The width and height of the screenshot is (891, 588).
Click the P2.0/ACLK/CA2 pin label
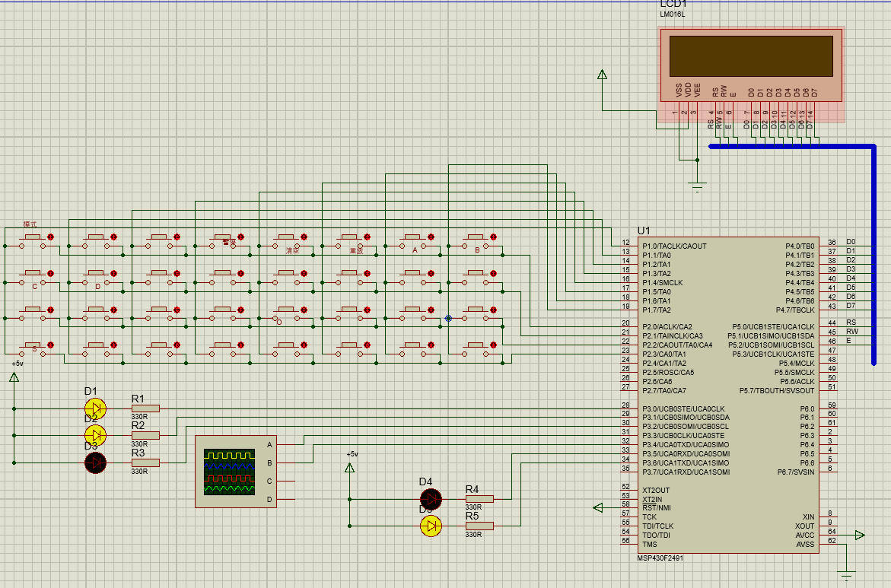click(x=667, y=326)
